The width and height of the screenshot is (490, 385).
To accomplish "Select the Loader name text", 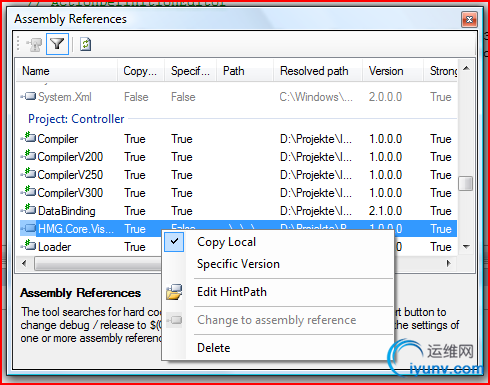I will (x=54, y=247).
